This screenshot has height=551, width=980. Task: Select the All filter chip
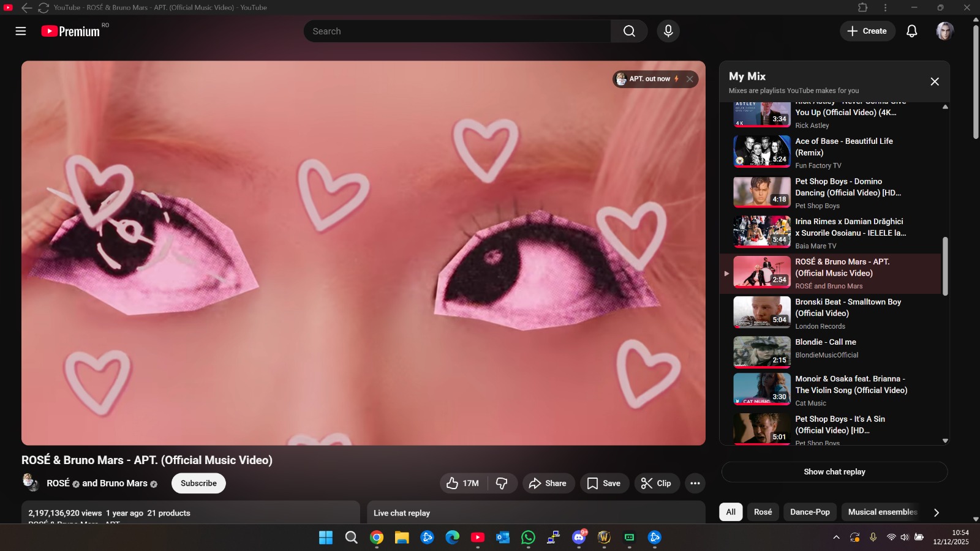[731, 512]
